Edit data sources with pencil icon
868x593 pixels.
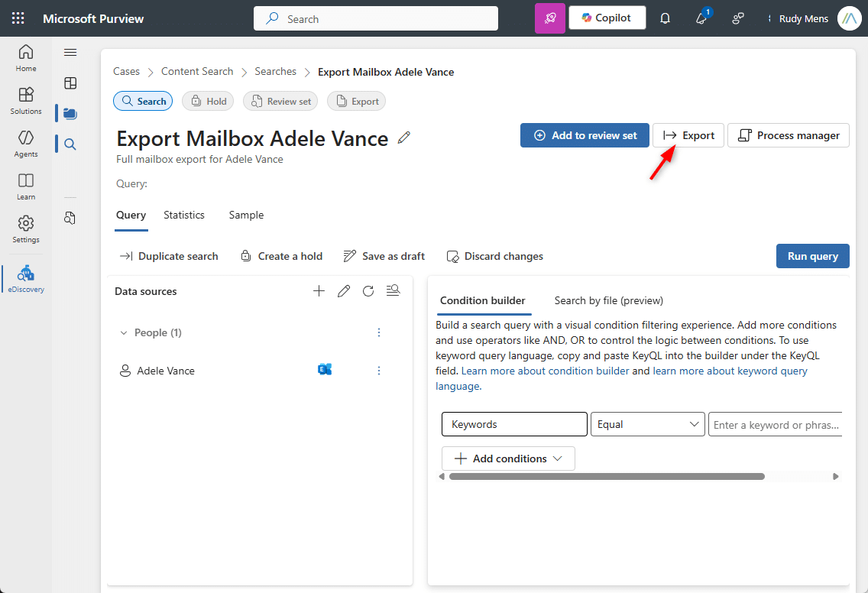click(x=344, y=291)
